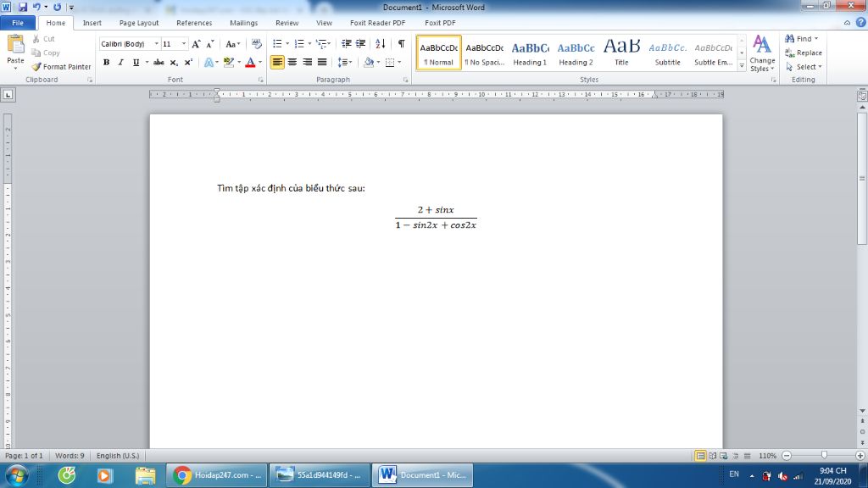Center align the paragraph text
Image resolution: width=868 pixels, height=488 pixels.
292,62
